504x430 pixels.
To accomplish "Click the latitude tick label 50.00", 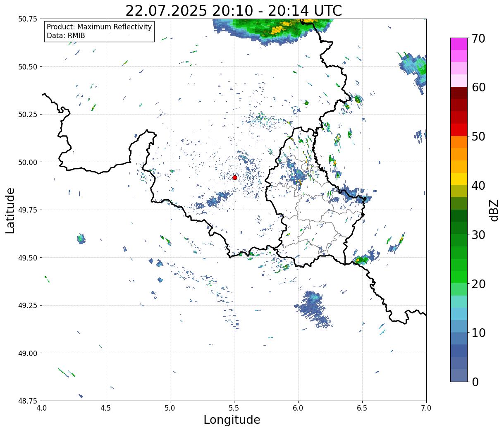I will pos(27,162).
